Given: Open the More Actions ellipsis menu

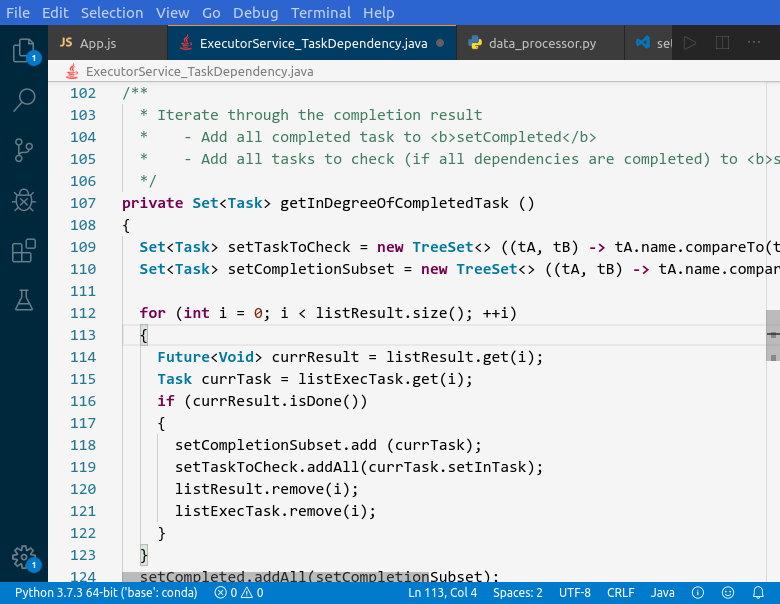Looking at the screenshot, I should (x=754, y=43).
